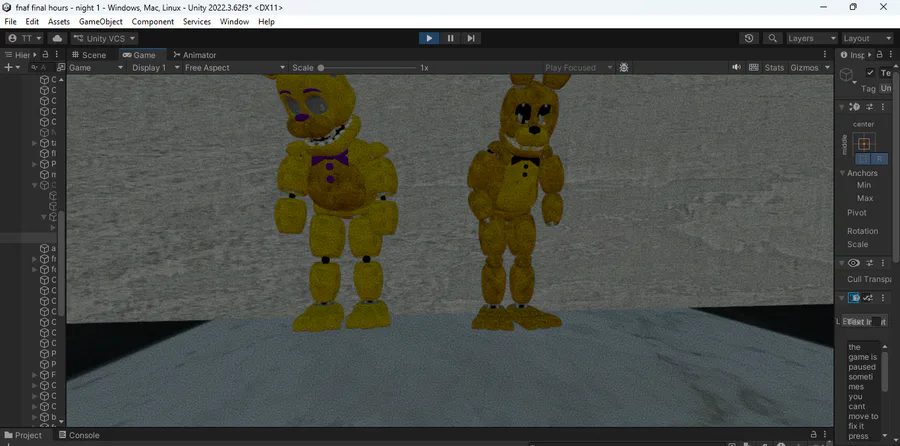Screen dimensions: 900x446
Task: Click the Pause button in the toolbar
Action: point(451,38)
